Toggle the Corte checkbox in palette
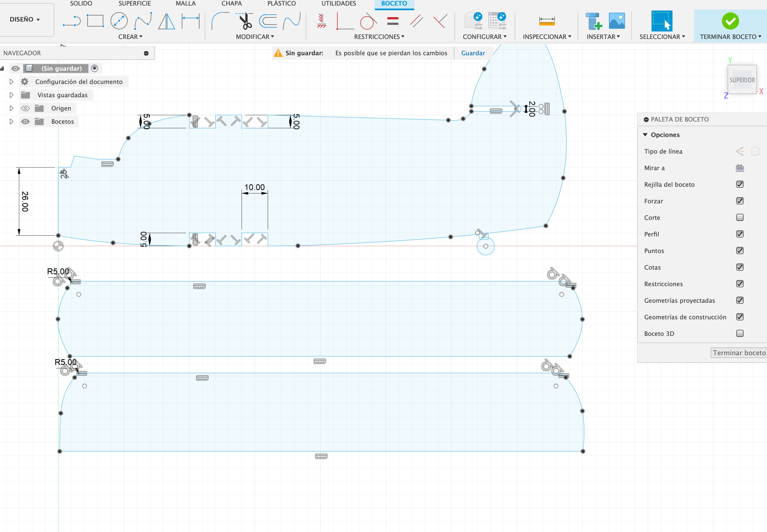The width and height of the screenshot is (767, 532). 740,217
